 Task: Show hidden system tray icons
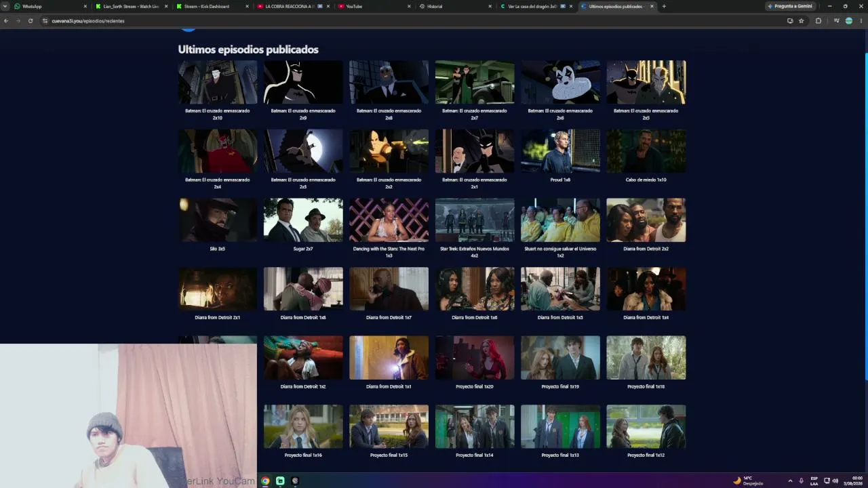click(790, 481)
